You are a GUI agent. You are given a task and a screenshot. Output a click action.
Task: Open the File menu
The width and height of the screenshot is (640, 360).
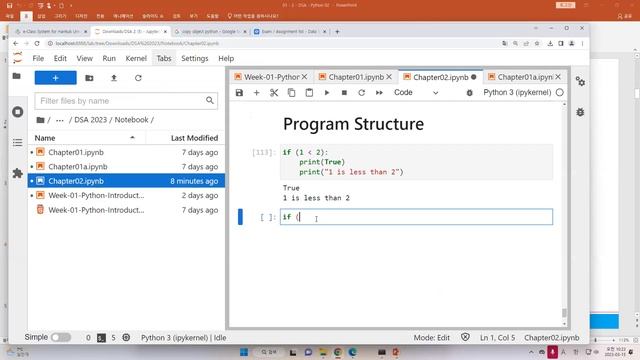tap(38, 58)
